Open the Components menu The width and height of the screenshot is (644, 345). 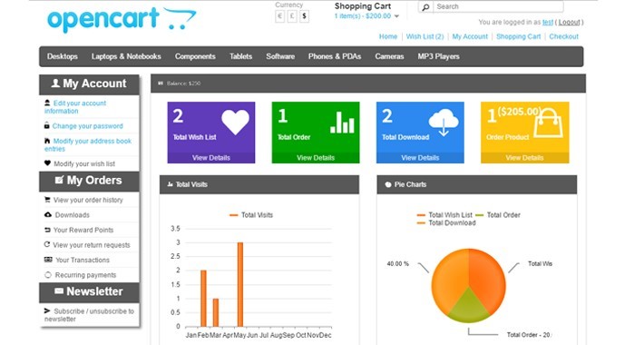pyautogui.click(x=195, y=56)
